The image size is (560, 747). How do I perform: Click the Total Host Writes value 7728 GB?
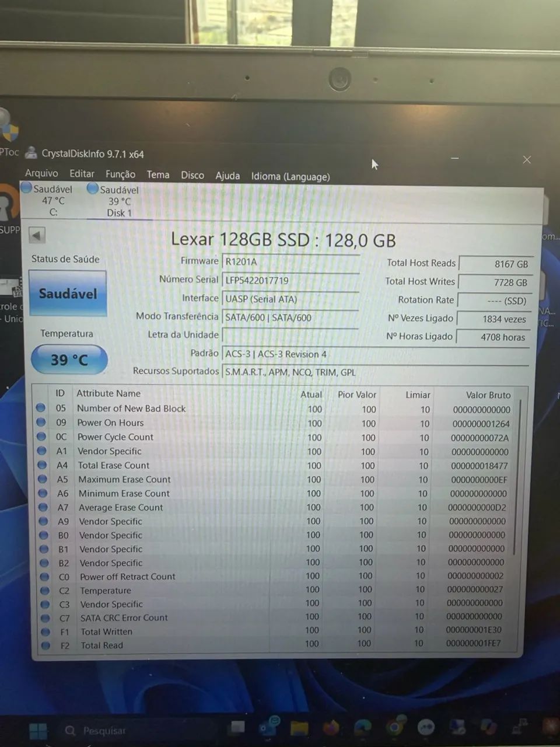[x=495, y=282]
